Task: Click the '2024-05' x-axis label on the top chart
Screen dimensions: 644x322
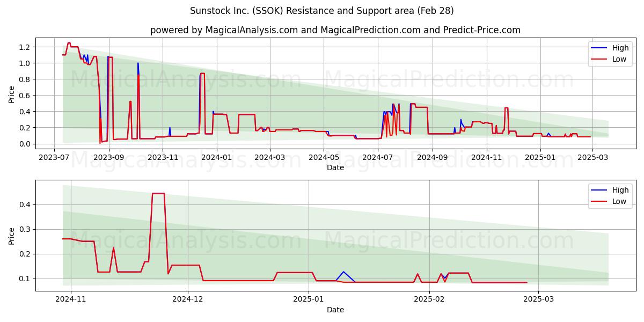Action: point(324,157)
